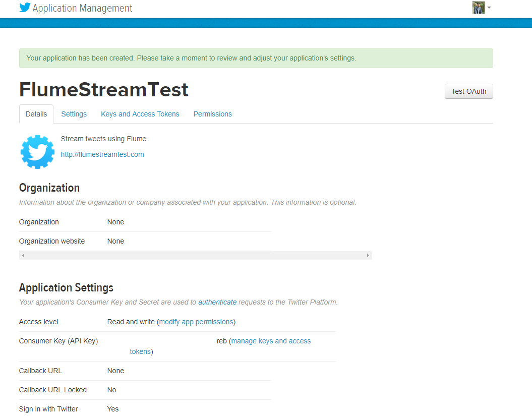Viewport: 532px width, 417px height.
Task: Switch to the Permissions tab
Action: tap(212, 114)
